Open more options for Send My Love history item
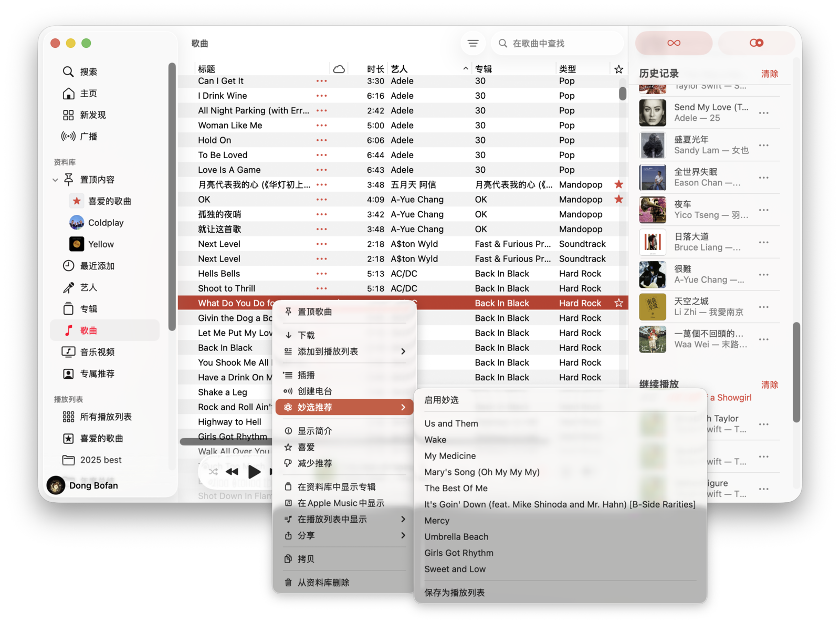The height and width of the screenshot is (622, 840). pyautogui.click(x=764, y=113)
